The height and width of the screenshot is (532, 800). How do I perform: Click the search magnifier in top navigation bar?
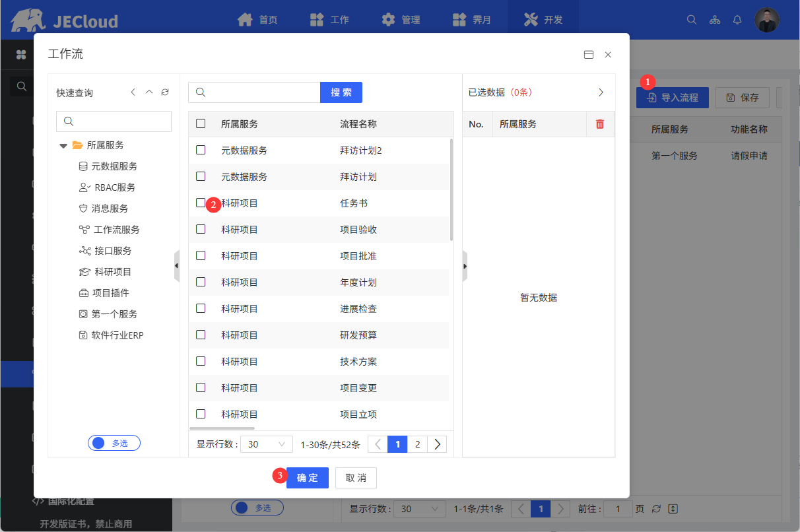(x=692, y=20)
